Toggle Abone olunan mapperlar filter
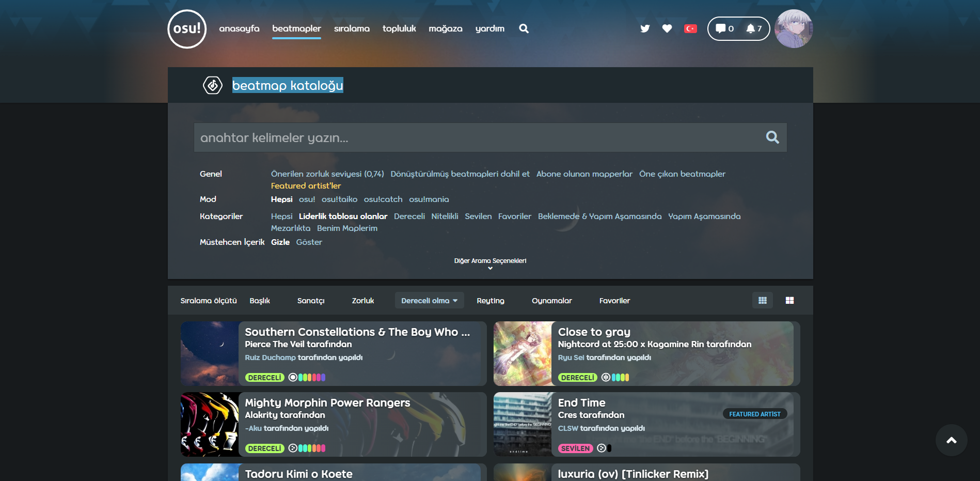 tap(584, 174)
